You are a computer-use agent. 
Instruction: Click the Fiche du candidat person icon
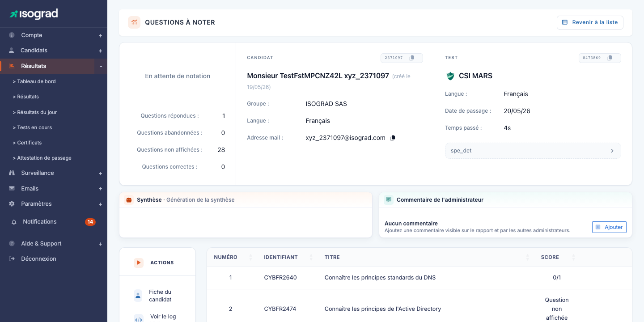pyautogui.click(x=138, y=296)
